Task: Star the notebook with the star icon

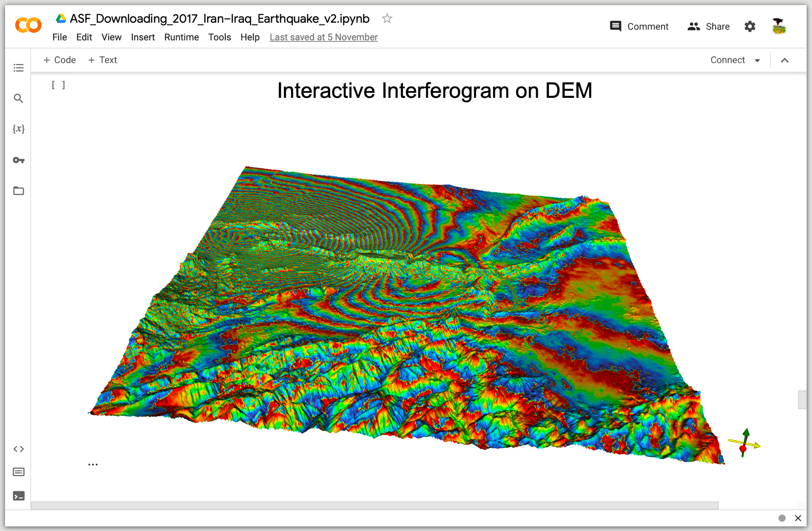Action: click(387, 19)
